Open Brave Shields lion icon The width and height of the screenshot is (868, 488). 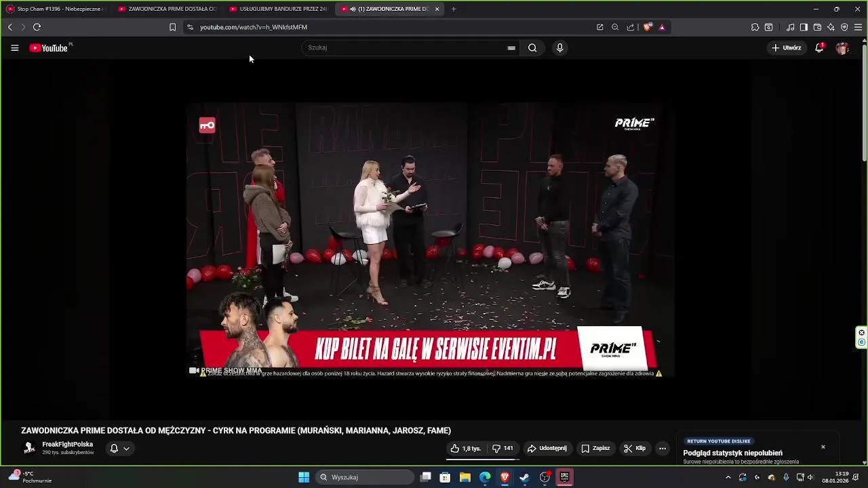(x=647, y=27)
